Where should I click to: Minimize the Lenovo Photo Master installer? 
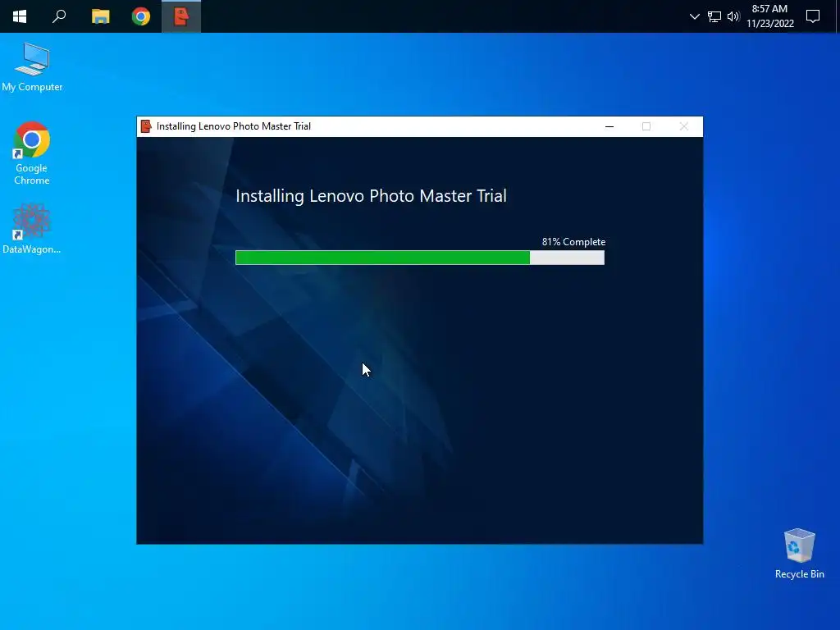(x=609, y=126)
